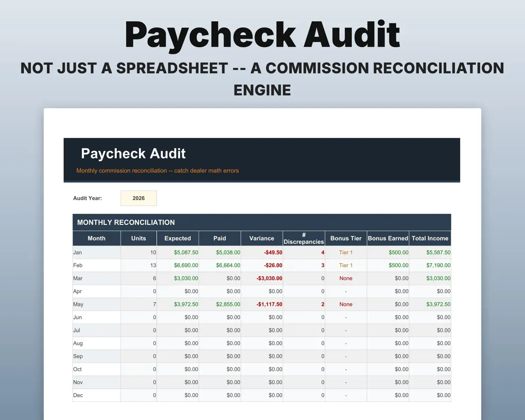Click the MONTHLY RECONCILIATION section title

(126, 222)
